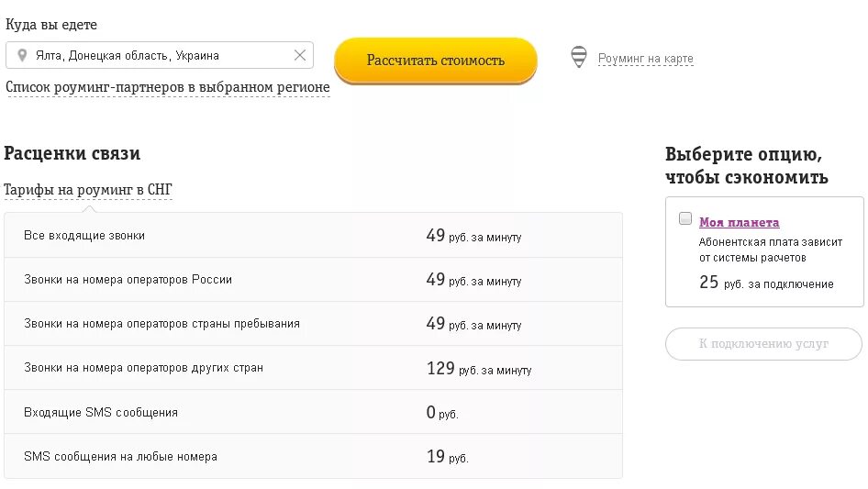This screenshot has width=868, height=489.
Task: Click the map marker icon beside Роуминг на карте
Action: pyautogui.click(x=579, y=57)
